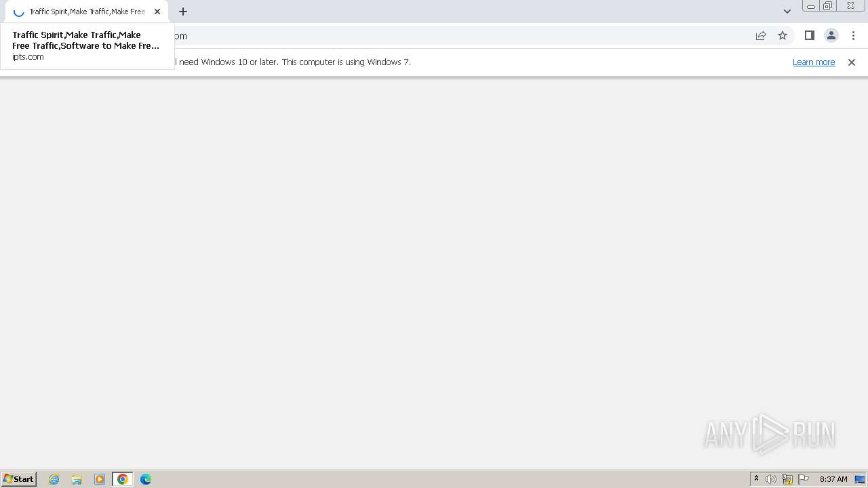Switch to Chrome taskbar button
Viewport: 868px width, 488px height.
click(x=123, y=479)
